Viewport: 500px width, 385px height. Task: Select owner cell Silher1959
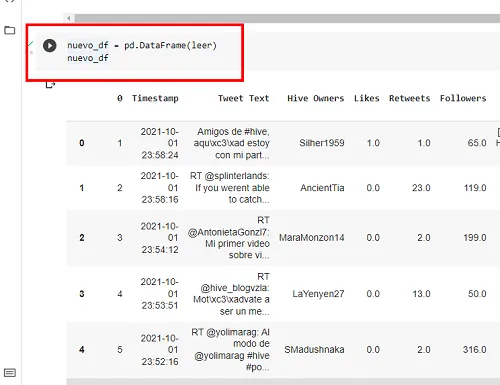322,143
